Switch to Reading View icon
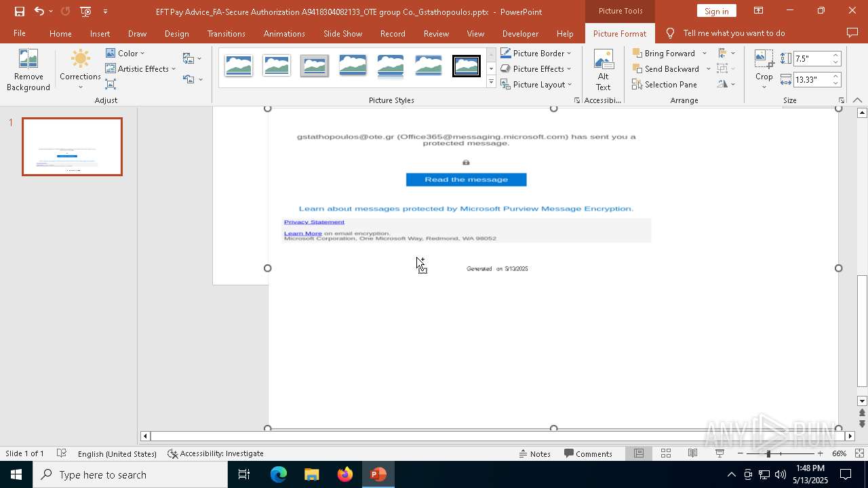This screenshot has width=868, height=488. click(692, 453)
